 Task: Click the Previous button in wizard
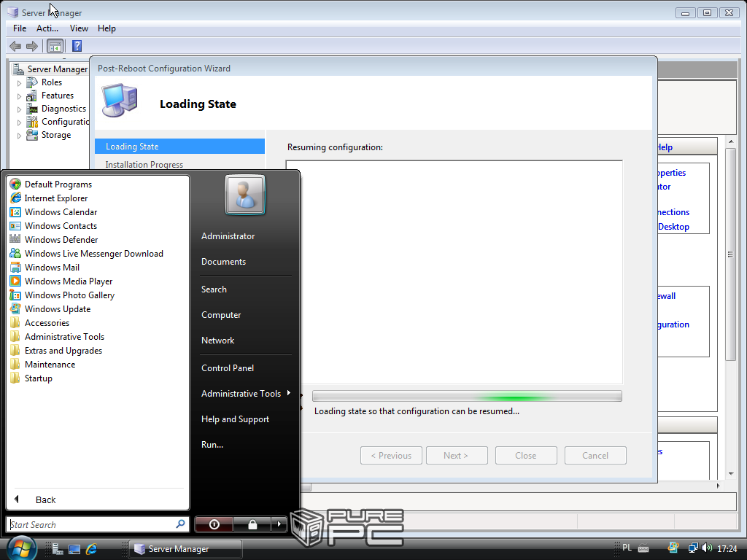pyautogui.click(x=391, y=455)
